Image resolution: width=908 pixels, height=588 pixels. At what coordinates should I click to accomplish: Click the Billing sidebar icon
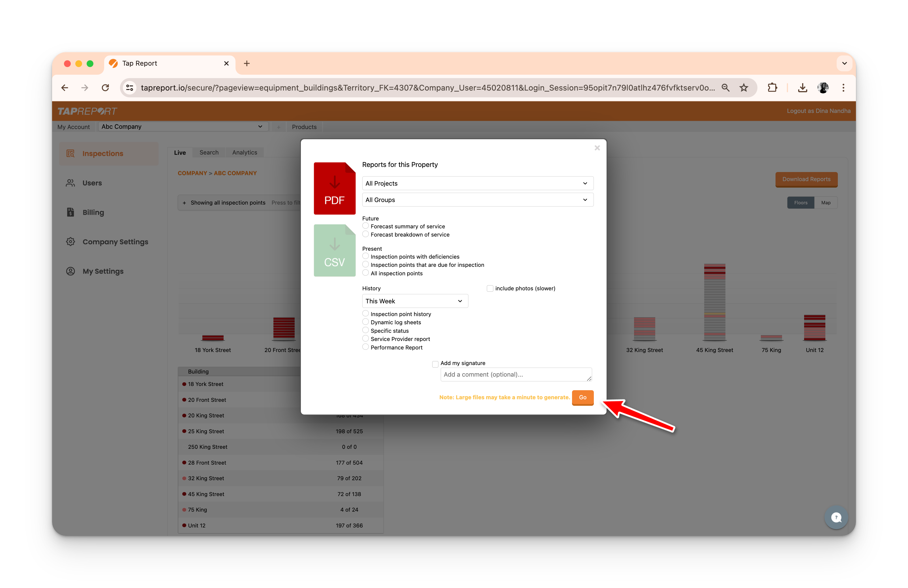tap(70, 213)
